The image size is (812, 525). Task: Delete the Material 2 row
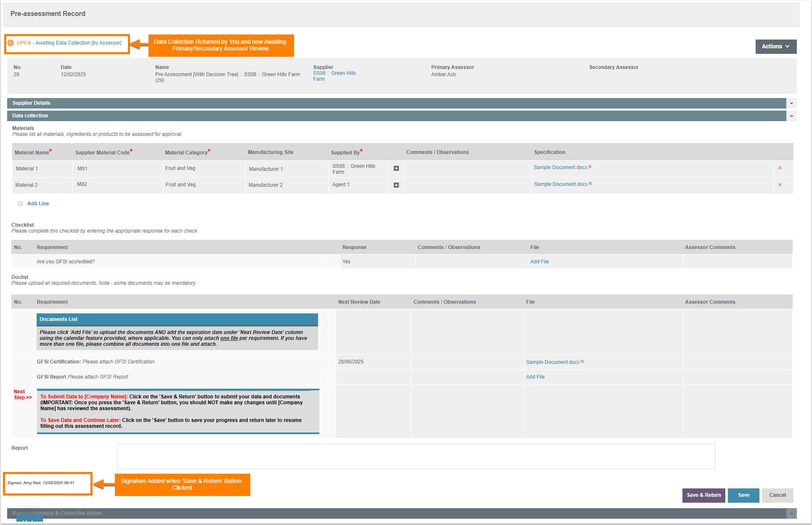point(780,185)
